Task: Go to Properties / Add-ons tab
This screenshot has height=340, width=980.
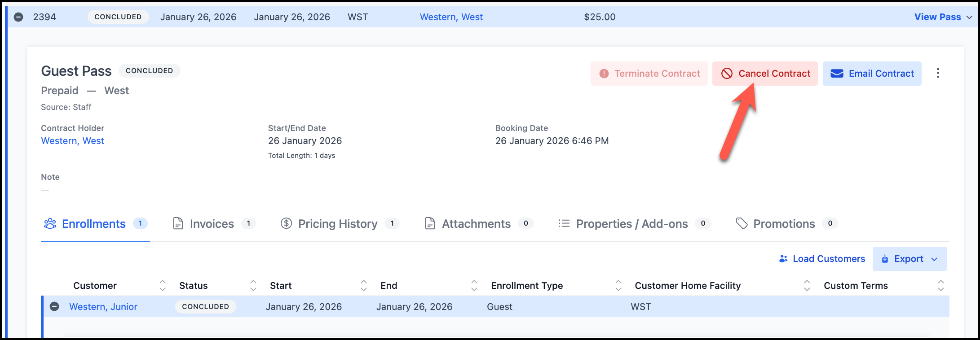Action: tap(631, 224)
